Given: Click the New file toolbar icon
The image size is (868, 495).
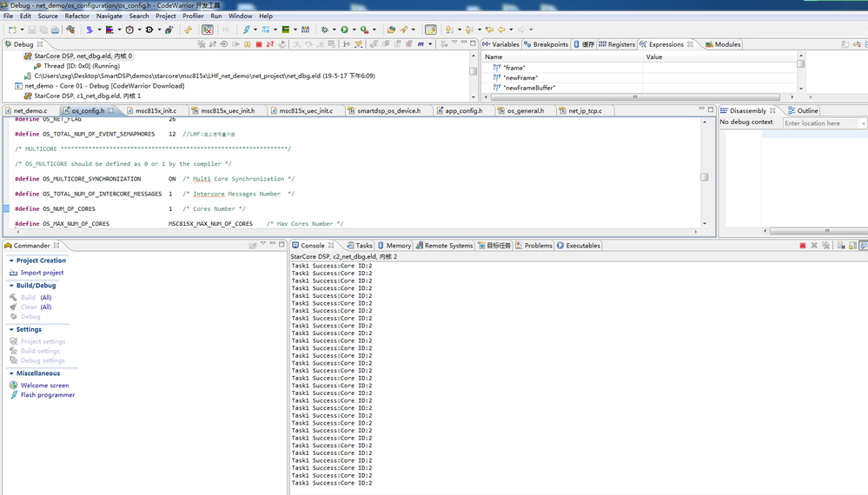Looking at the screenshot, I should 12,30.
